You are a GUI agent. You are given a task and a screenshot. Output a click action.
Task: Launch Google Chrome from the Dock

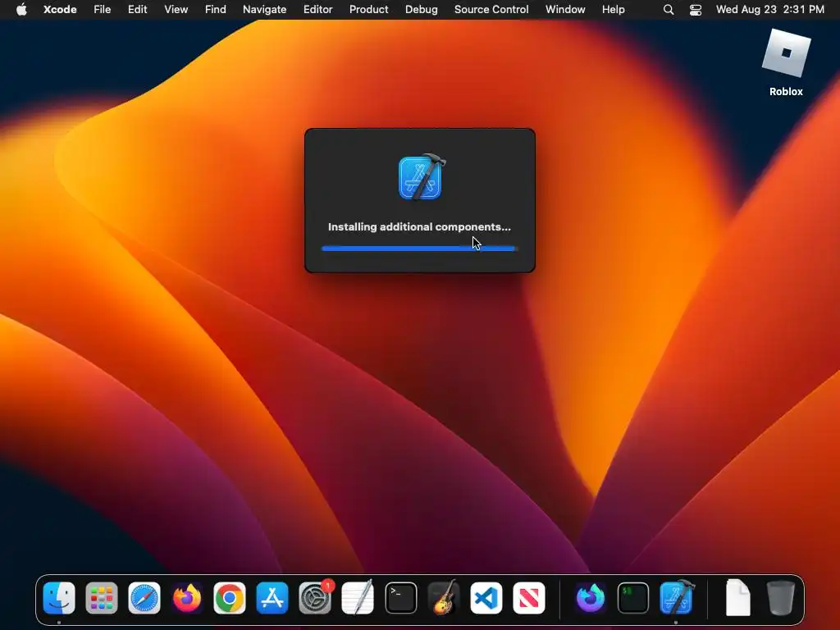pyautogui.click(x=230, y=597)
